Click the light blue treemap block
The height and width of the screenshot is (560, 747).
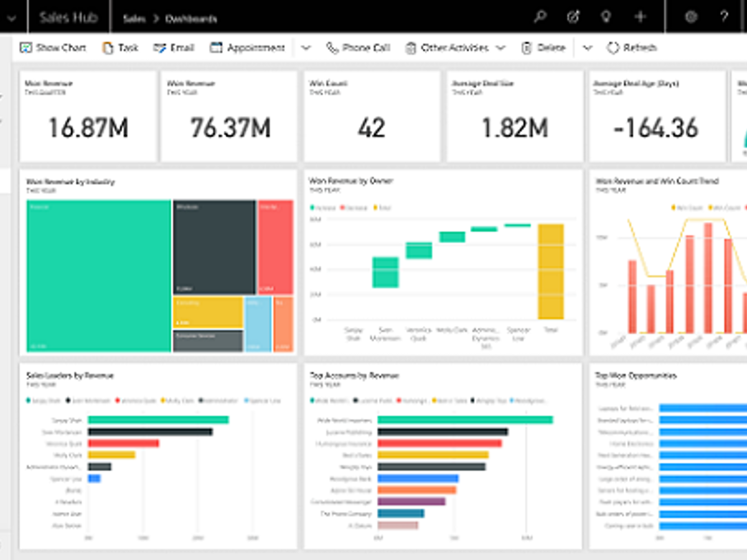(x=258, y=324)
